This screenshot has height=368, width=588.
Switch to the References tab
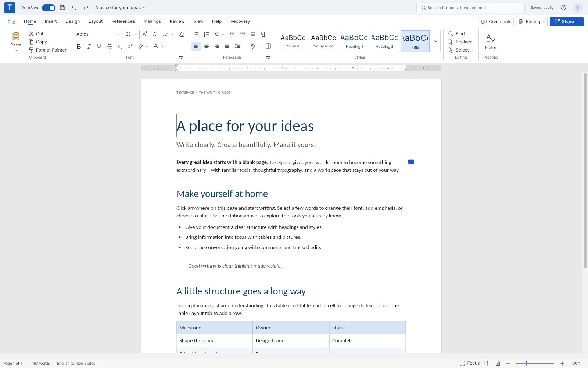click(x=123, y=21)
